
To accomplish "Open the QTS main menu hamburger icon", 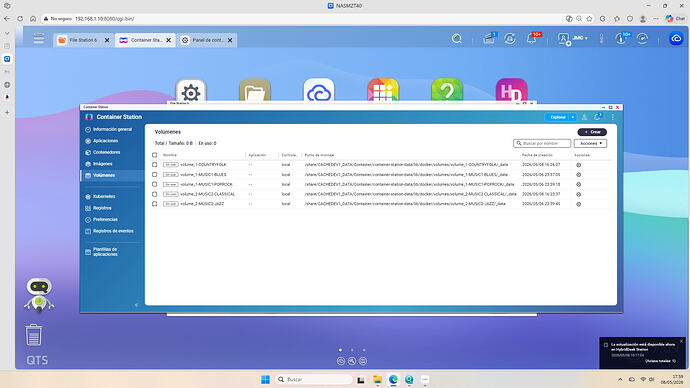I will (39, 39).
